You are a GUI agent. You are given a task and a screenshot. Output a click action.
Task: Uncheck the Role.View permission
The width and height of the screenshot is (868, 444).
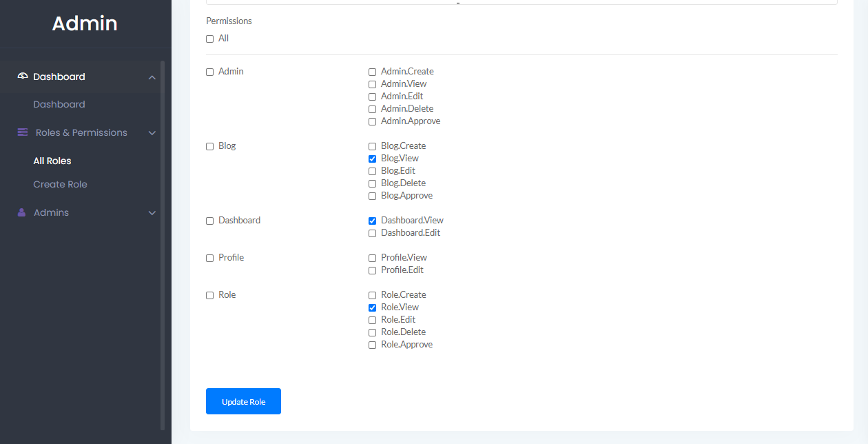(x=373, y=308)
